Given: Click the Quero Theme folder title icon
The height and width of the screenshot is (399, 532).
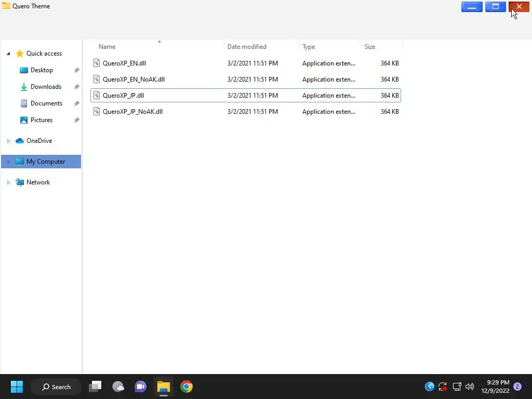Looking at the screenshot, I should click(x=6, y=6).
